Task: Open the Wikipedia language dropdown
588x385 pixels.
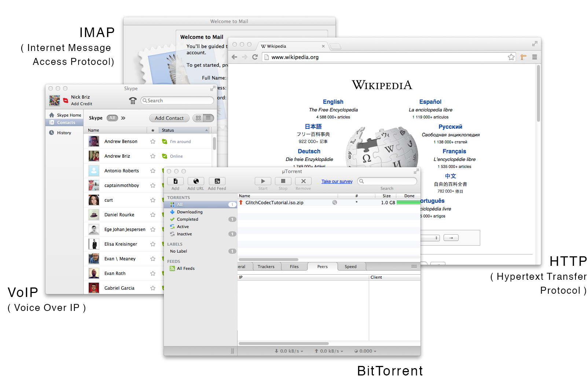Action: coord(430,238)
